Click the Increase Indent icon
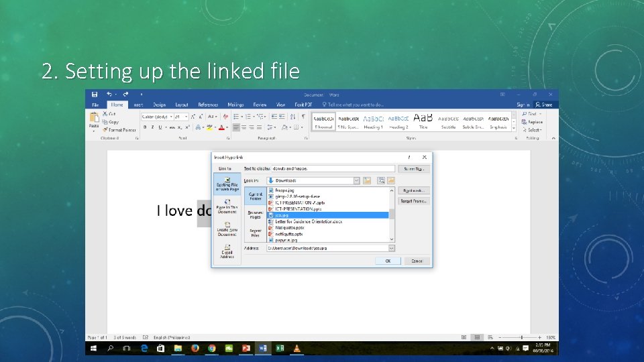 coord(282,117)
